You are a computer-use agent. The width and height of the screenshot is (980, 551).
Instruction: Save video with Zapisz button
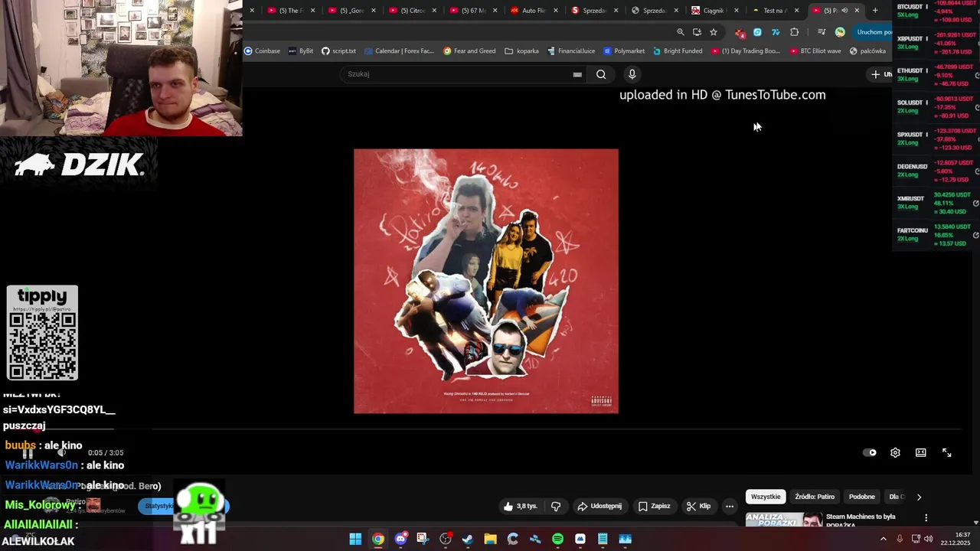(655, 506)
